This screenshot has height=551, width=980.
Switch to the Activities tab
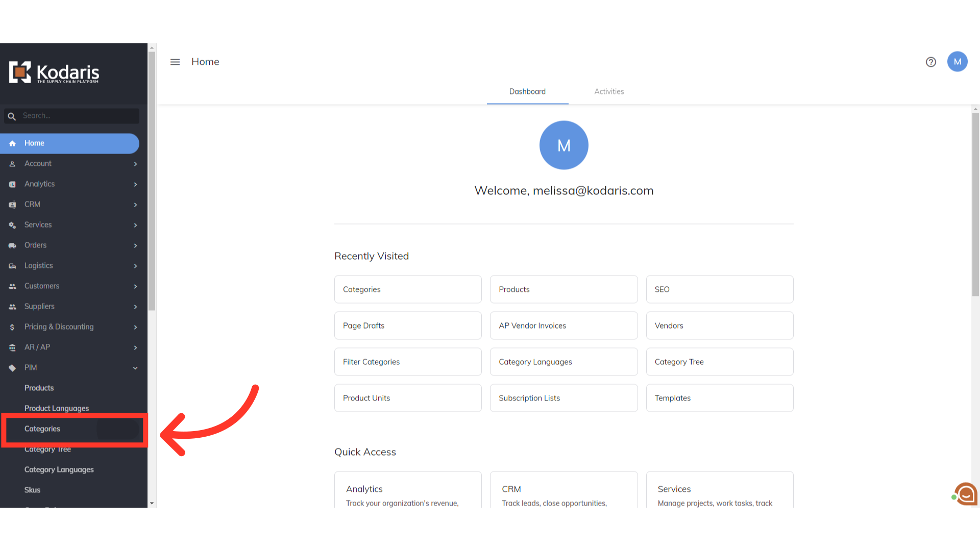coord(609,92)
